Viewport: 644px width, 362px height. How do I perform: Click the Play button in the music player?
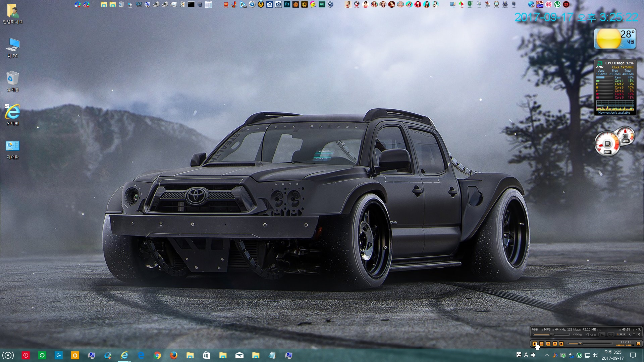tap(535, 344)
